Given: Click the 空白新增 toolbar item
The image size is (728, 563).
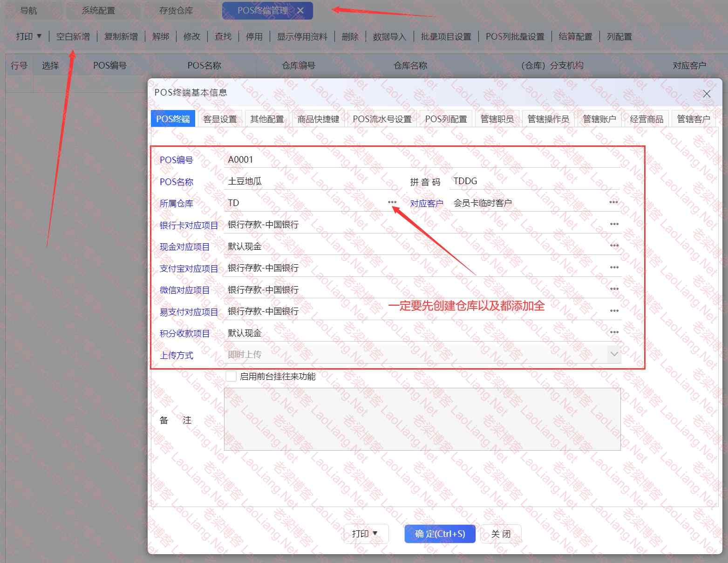Looking at the screenshot, I should coord(73,36).
